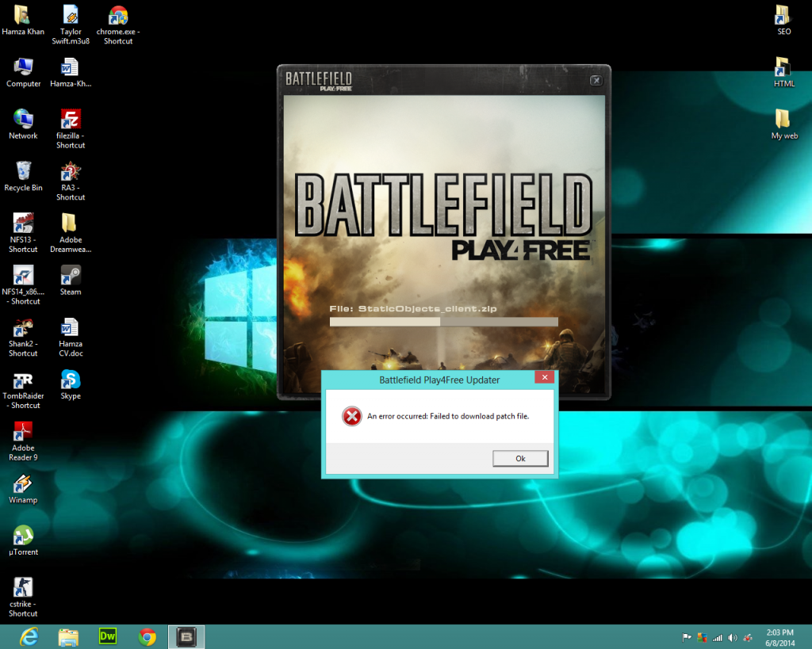
Task: Click the network signal tray icon
Action: click(717, 638)
